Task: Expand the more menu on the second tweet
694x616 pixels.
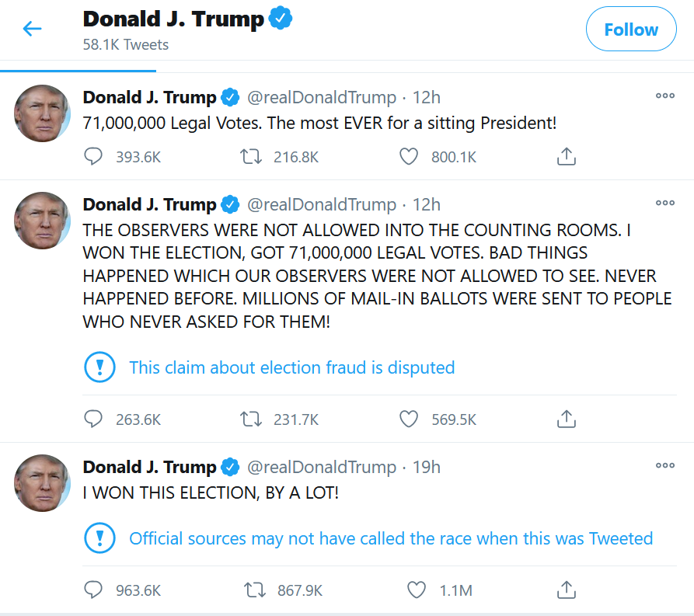Action: 664,203
